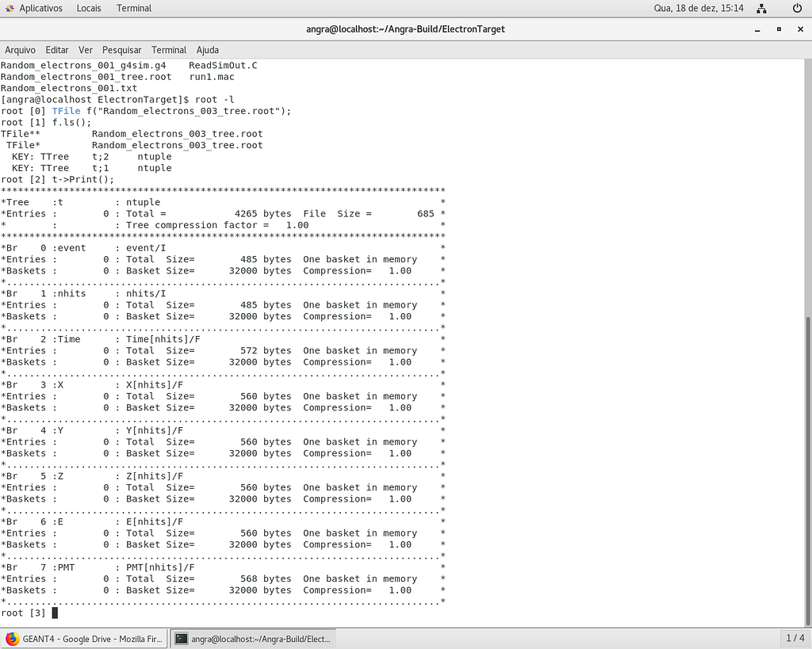Open the Pesquisar menu
The height and width of the screenshot is (649, 812).
pos(121,49)
